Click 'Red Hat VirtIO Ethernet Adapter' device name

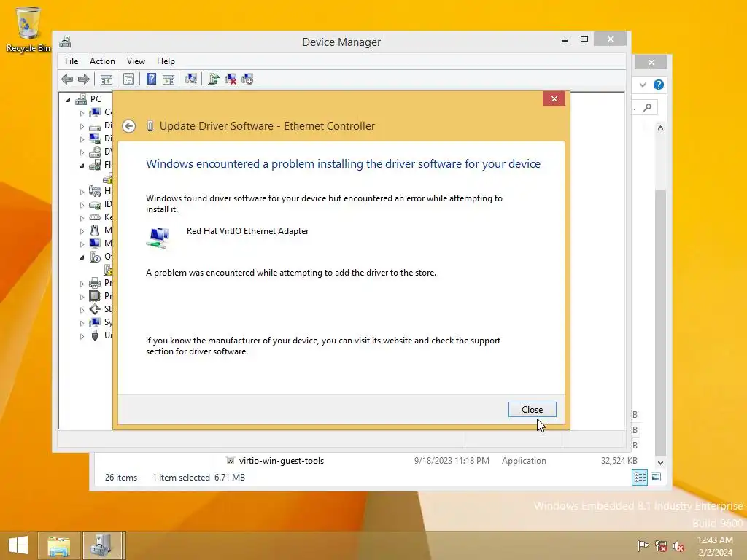(x=248, y=231)
